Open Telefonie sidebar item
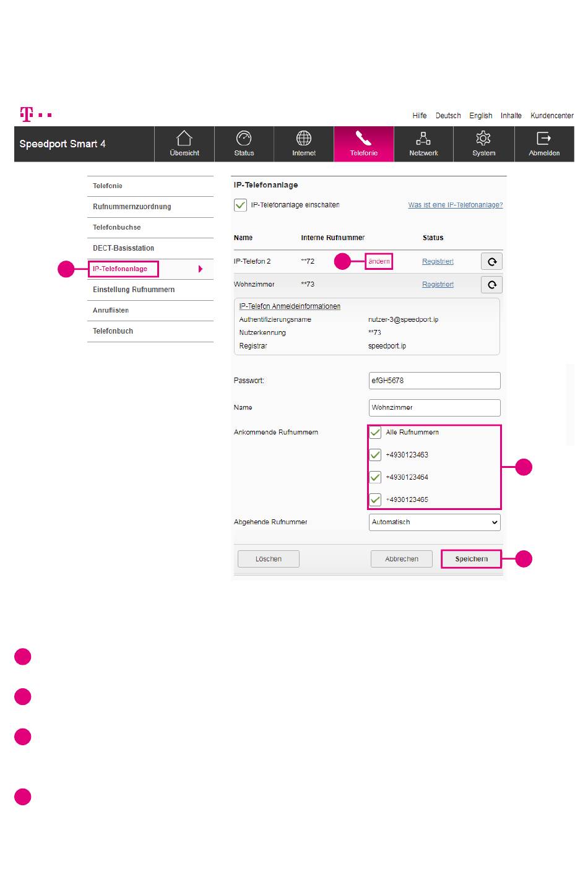The width and height of the screenshot is (588, 882). [x=150, y=186]
